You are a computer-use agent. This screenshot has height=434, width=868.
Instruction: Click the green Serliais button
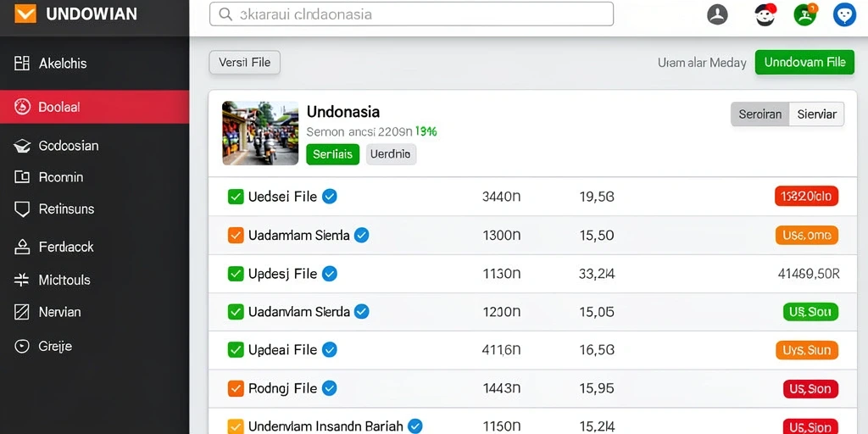[x=332, y=154]
